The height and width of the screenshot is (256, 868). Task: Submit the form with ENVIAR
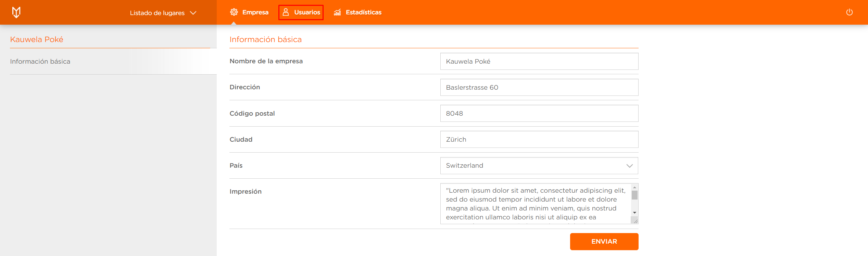(x=604, y=242)
